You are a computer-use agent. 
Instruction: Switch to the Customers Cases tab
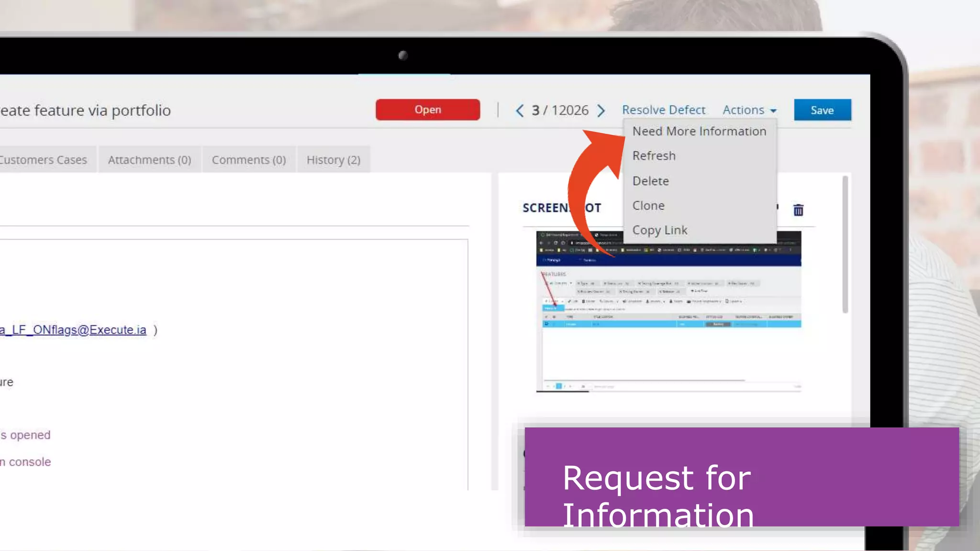pyautogui.click(x=44, y=160)
